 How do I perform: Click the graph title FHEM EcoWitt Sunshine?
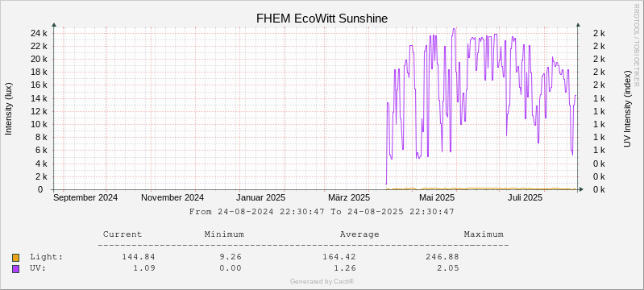click(322, 19)
